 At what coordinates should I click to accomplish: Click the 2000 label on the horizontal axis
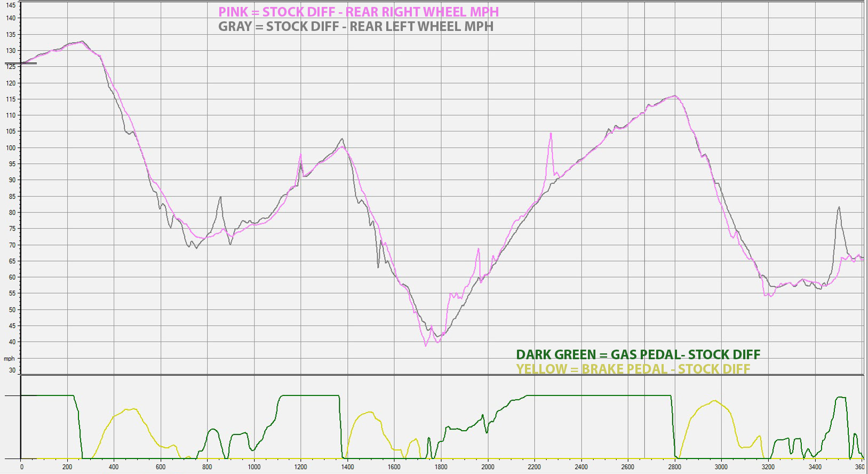(488, 467)
